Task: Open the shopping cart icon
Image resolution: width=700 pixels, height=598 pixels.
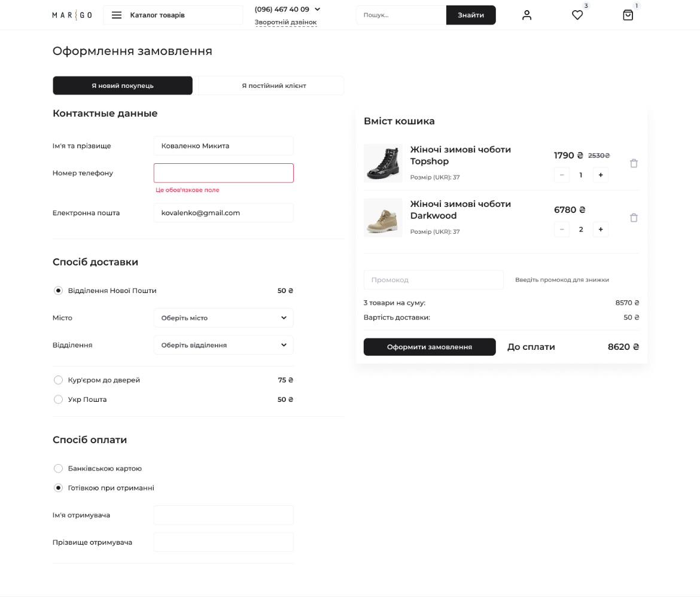Action: [628, 15]
